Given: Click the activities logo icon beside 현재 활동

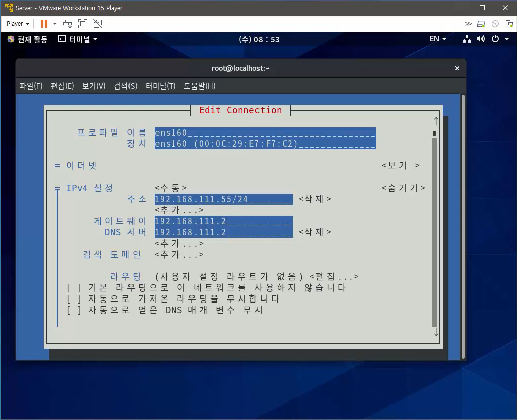Looking at the screenshot, I should [11, 39].
